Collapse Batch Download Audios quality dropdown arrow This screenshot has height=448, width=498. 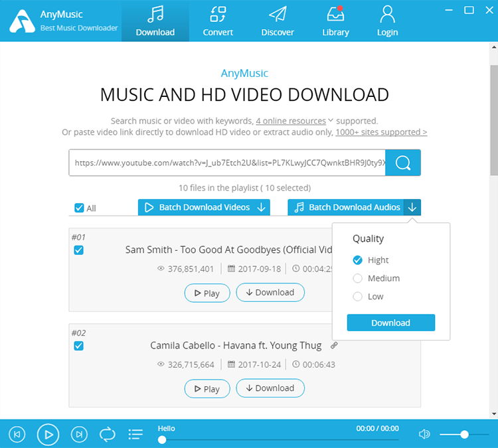click(x=412, y=207)
